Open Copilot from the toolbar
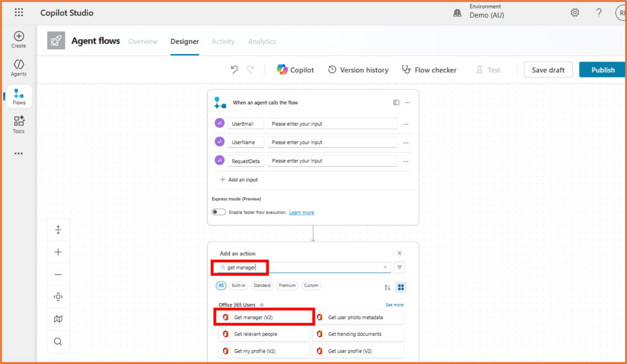627x364 pixels. 295,69
